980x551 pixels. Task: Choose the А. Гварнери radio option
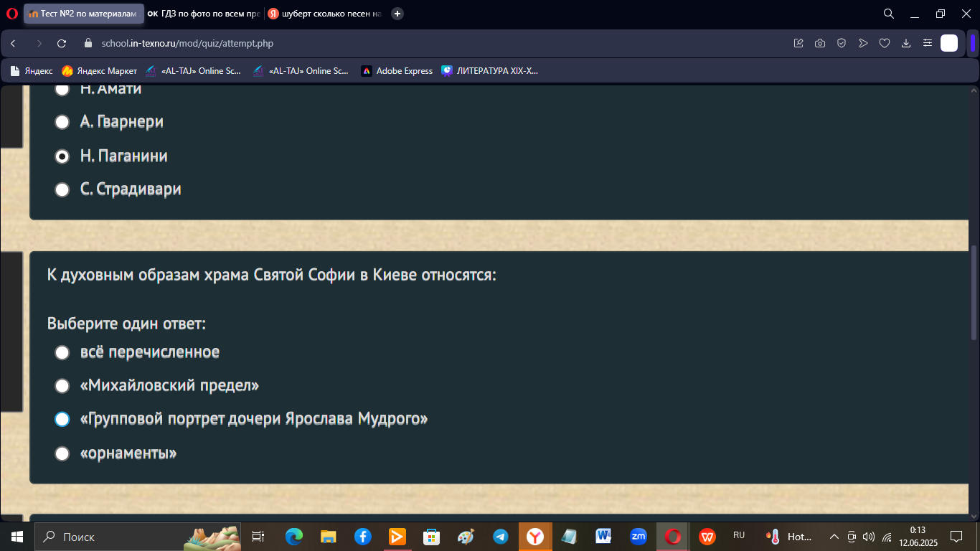tap(62, 122)
